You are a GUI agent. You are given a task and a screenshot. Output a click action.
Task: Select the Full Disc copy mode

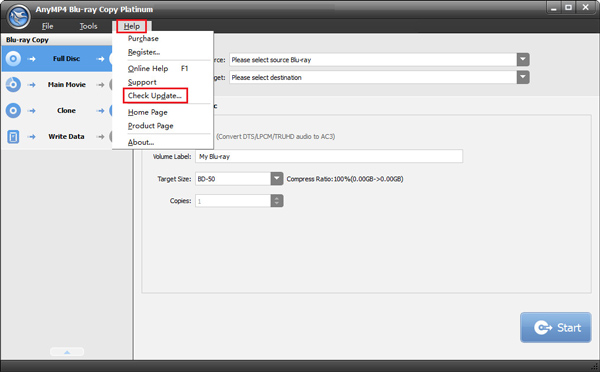[66, 59]
